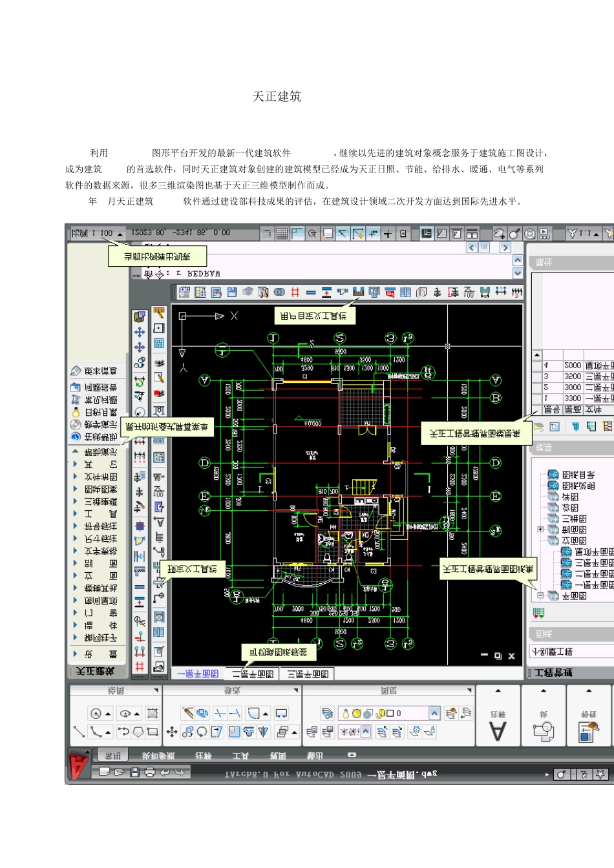Select the Line tool in the 绘图 panel
614x868 pixels.
[x=79, y=732]
